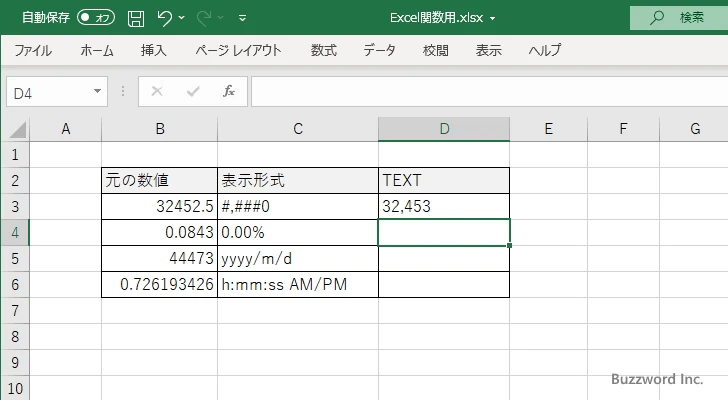Select row 2 header
The height and width of the screenshot is (400, 728).
(15, 181)
